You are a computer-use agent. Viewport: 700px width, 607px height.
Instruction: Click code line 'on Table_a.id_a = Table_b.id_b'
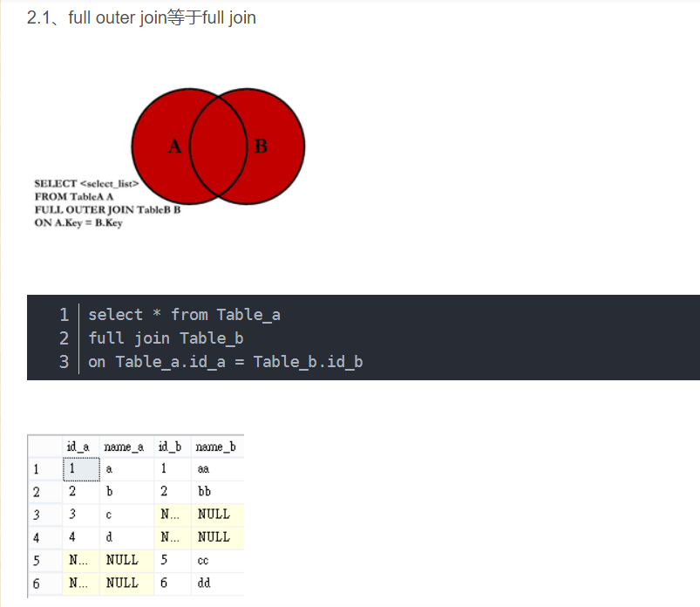point(226,361)
